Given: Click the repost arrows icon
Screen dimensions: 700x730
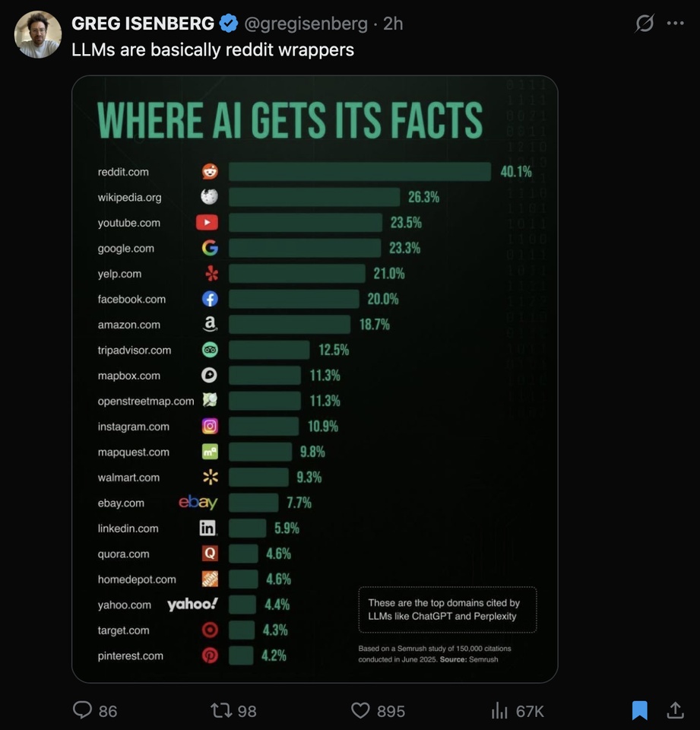Looking at the screenshot, I should tap(220, 710).
